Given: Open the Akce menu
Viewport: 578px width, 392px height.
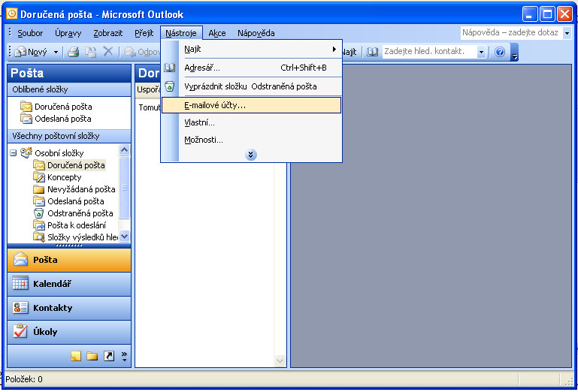Looking at the screenshot, I should (217, 33).
